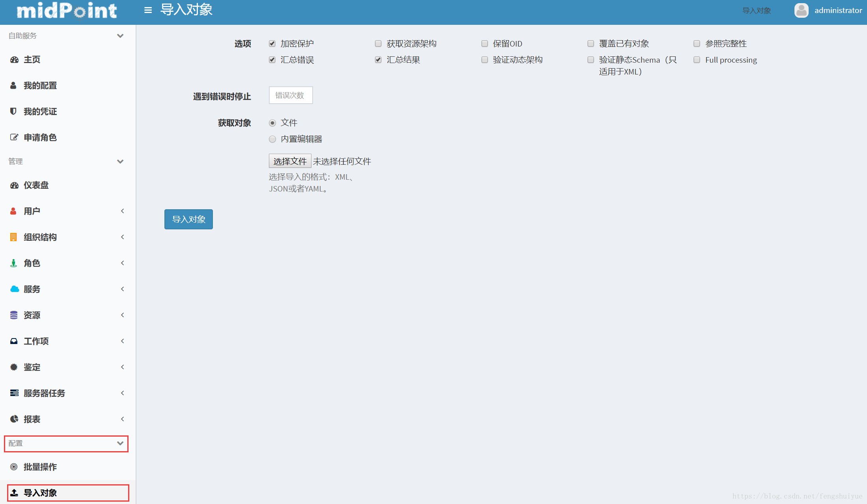
Task: Collapse the 自助服务 sidebar section
Action: (120, 36)
